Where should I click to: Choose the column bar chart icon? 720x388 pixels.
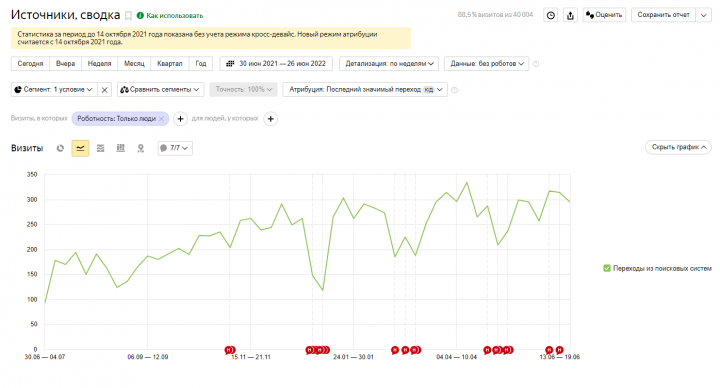[121, 148]
